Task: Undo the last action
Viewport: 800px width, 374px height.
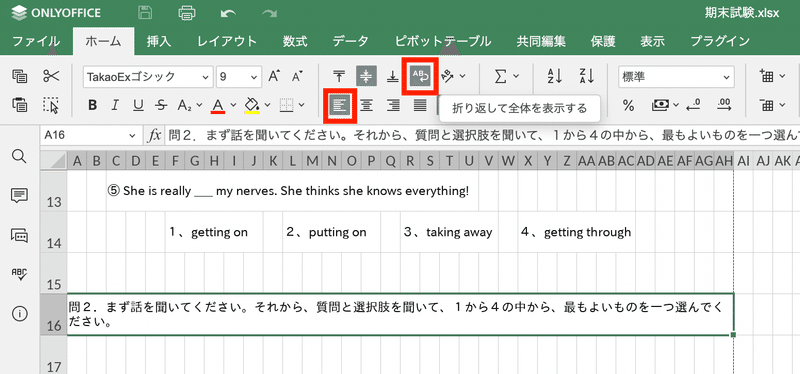Action: [x=228, y=13]
